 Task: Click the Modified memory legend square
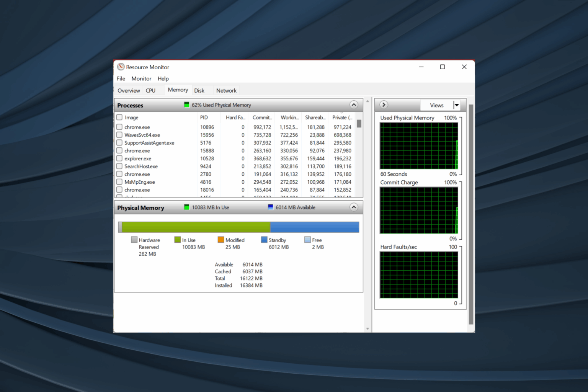click(x=221, y=240)
